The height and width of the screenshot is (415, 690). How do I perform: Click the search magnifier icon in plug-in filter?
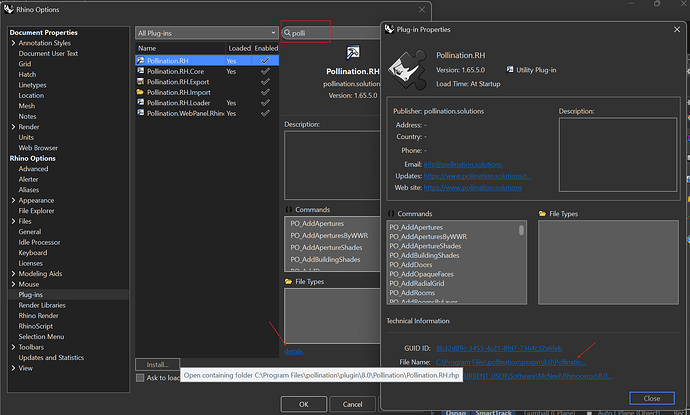click(287, 33)
